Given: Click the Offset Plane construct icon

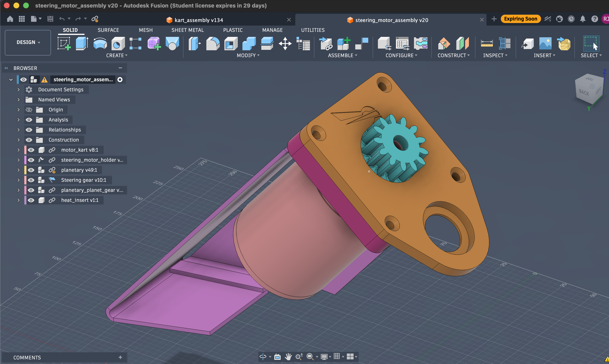Looking at the screenshot, I should point(444,44).
